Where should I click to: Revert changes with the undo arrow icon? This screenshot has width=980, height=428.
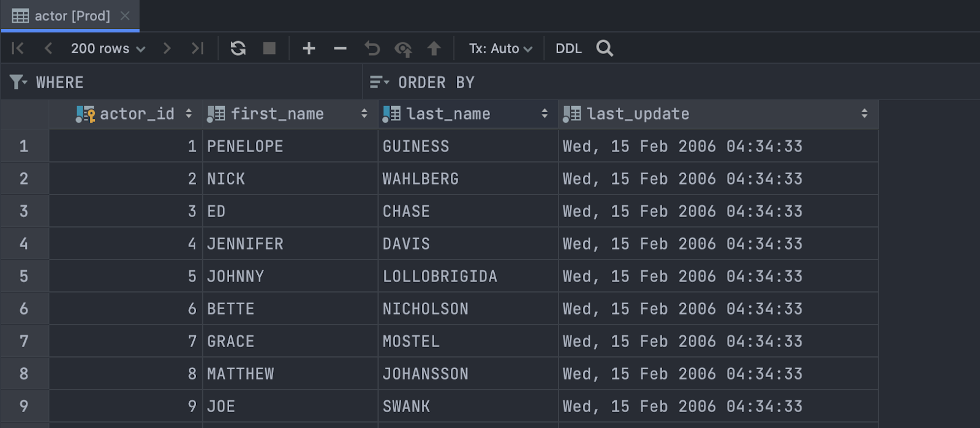click(x=372, y=48)
